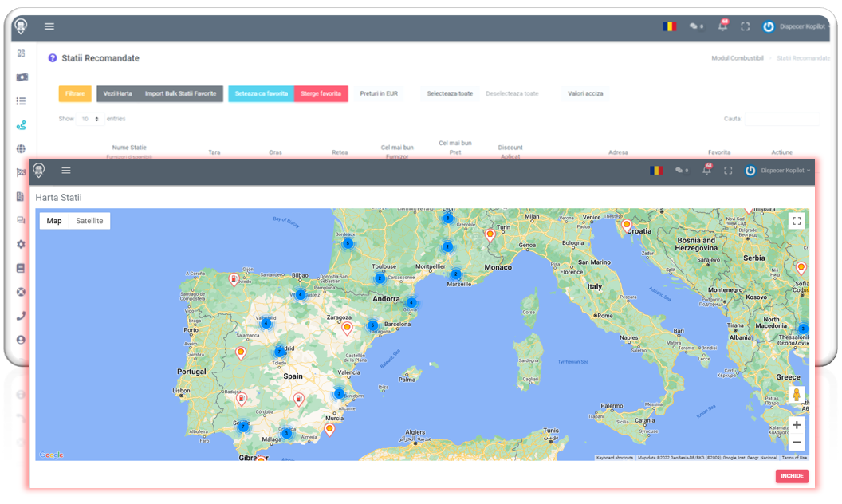Select the Map view type
This screenshot has width=842, height=504.
pos(54,221)
